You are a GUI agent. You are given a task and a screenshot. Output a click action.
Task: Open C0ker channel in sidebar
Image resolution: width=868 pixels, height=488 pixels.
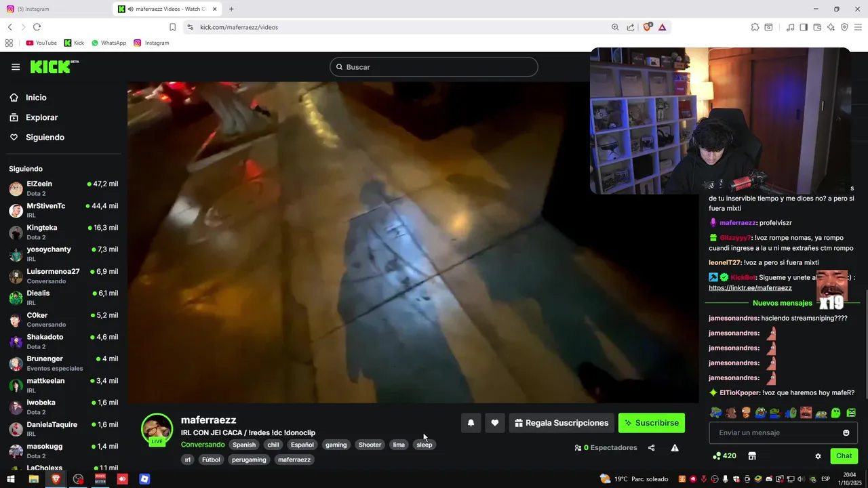pyautogui.click(x=63, y=320)
